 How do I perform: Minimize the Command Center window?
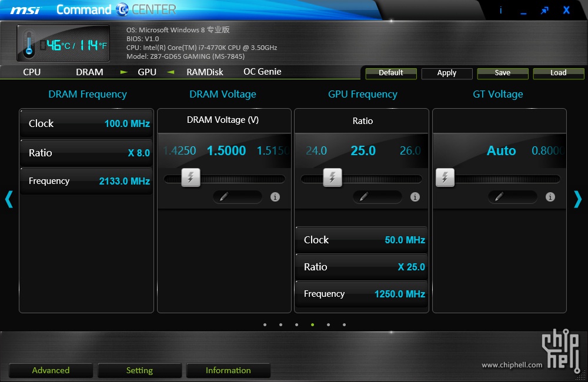click(x=523, y=14)
